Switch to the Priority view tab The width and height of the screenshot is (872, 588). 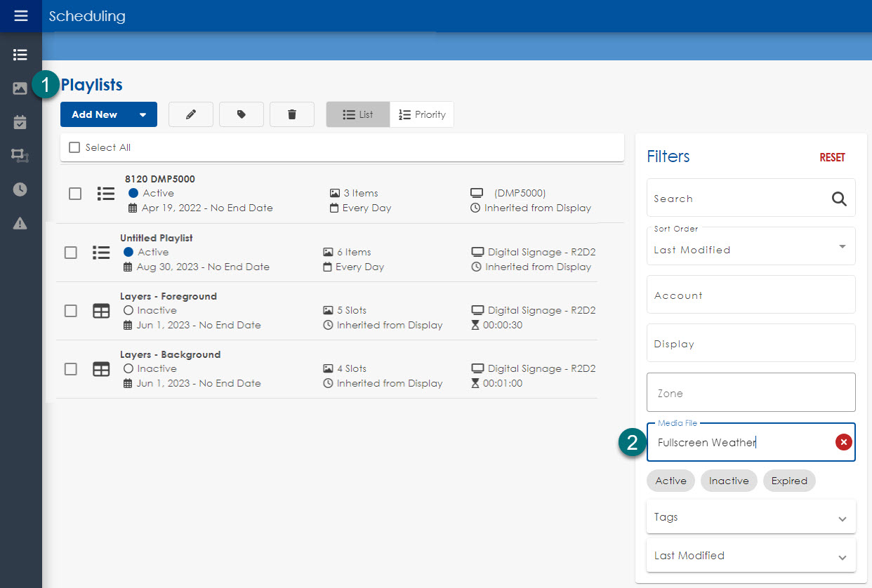tap(422, 114)
